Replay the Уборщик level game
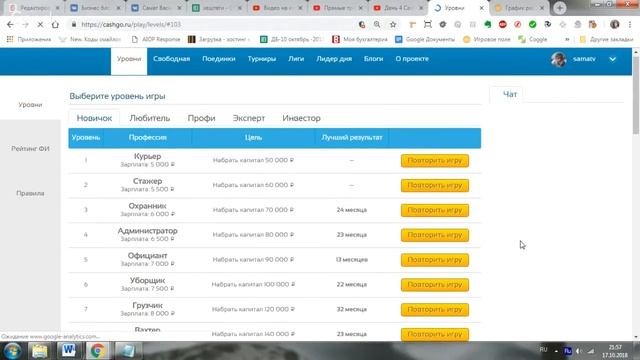Image resolution: width=640 pixels, height=360 pixels. (x=435, y=285)
